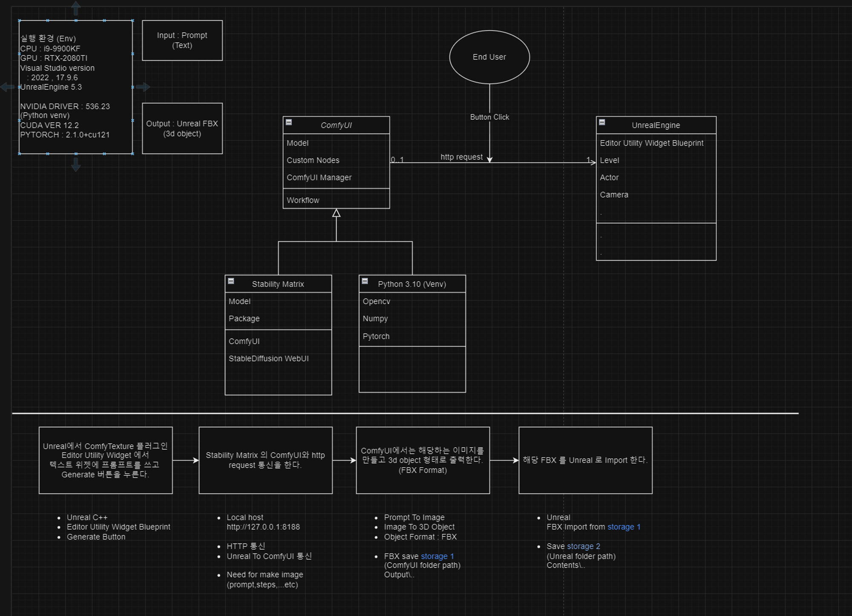Click the bottom-left resize handle of the Env box
Image resolution: width=852 pixels, height=616 pixels.
[20, 154]
